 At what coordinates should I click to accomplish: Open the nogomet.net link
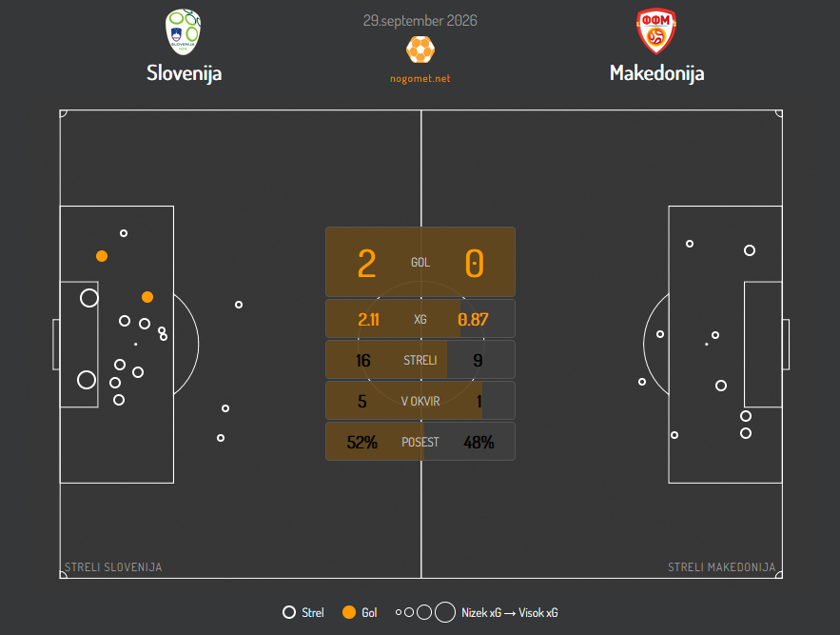point(420,79)
